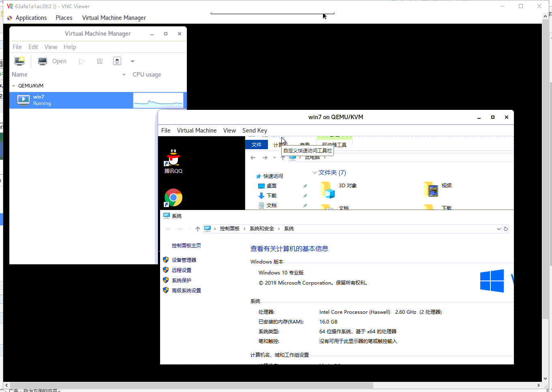This screenshot has width=552, height=392.
Task: Open the Send Key menu
Action: point(255,131)
